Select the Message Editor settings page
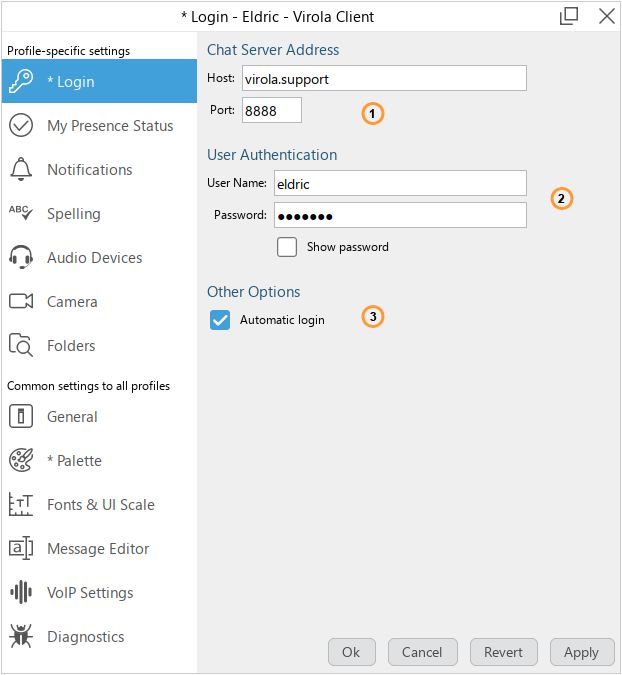This screenshot has height=675, width=622. point(98,549)
